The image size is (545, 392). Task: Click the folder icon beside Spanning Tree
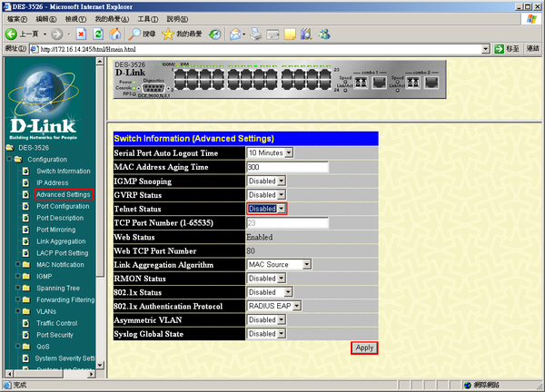(26, 288)
